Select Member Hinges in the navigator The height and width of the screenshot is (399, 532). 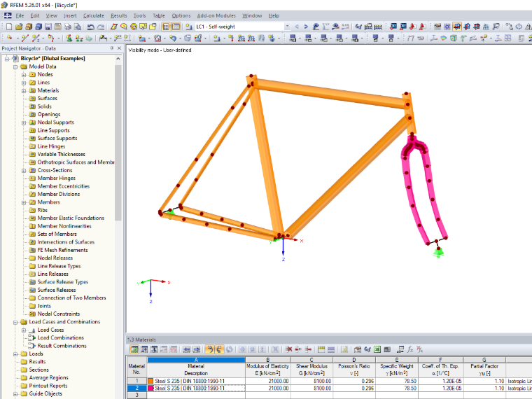coord(56,178)
